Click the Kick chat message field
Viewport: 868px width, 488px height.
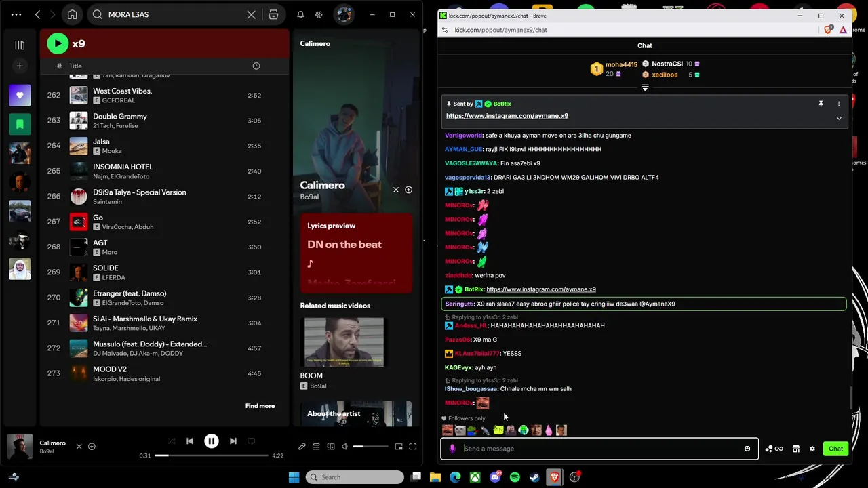(x=599, y=449)
